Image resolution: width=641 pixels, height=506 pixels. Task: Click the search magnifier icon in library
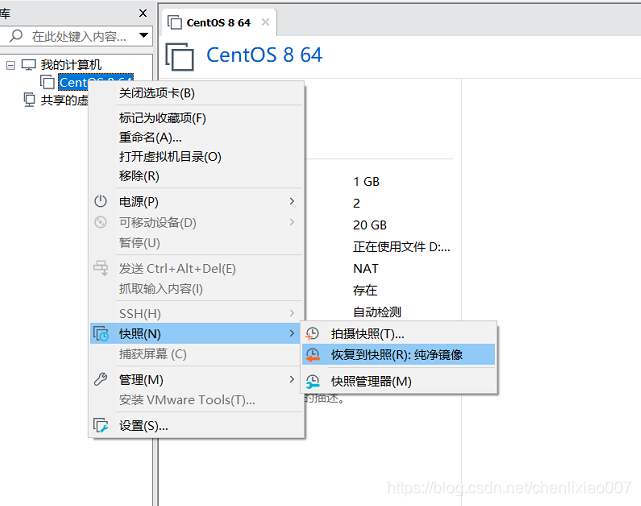click(16, 36)
